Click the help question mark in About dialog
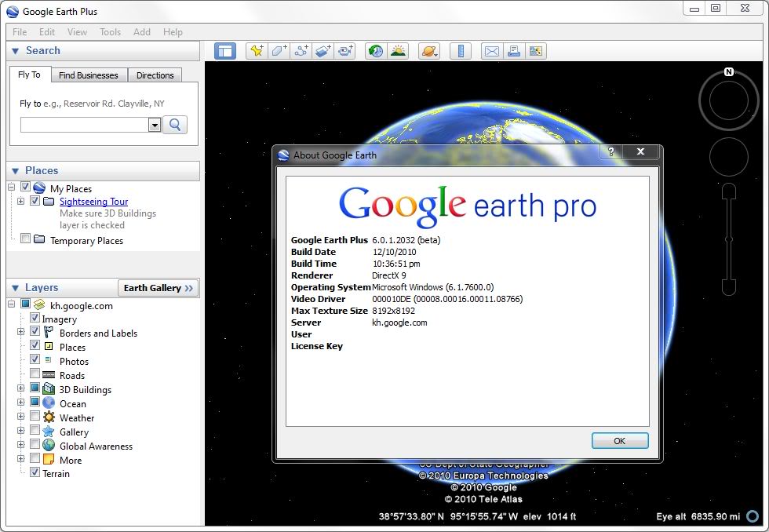The height and width of the screenshot is (532, 769). (x=611, y=151)
